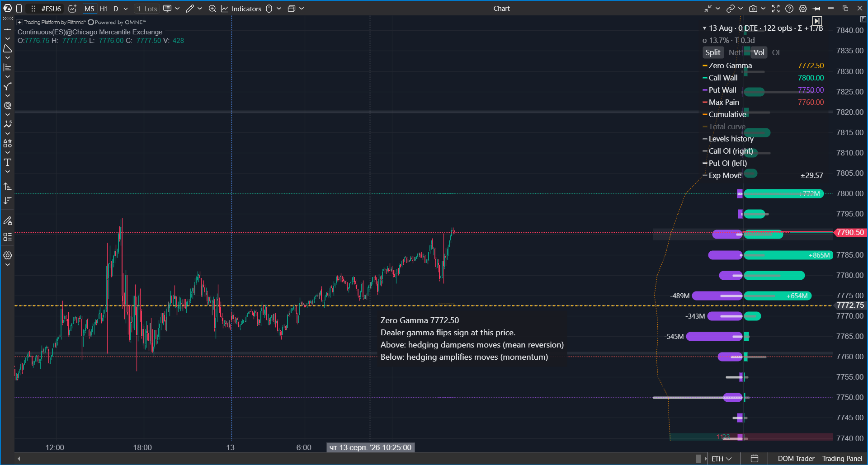Viewport: 868px width, 465px height.
Task: Toggle the Call OI (right) entry
Action: pyautogui.click(x=728, y=151)
